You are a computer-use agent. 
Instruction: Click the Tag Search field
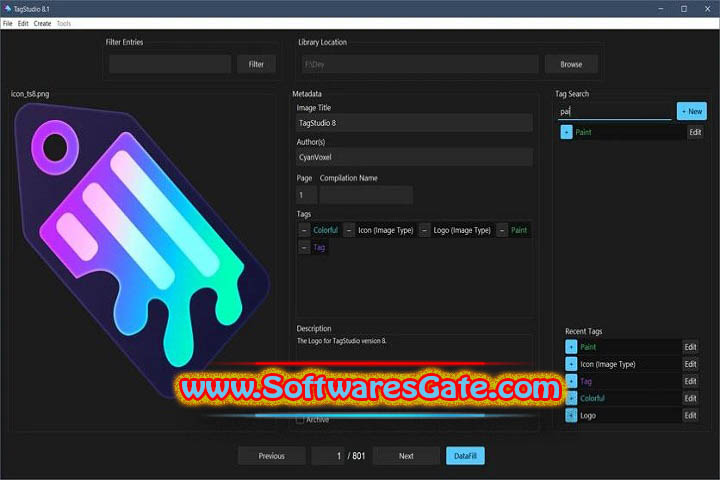614,112
